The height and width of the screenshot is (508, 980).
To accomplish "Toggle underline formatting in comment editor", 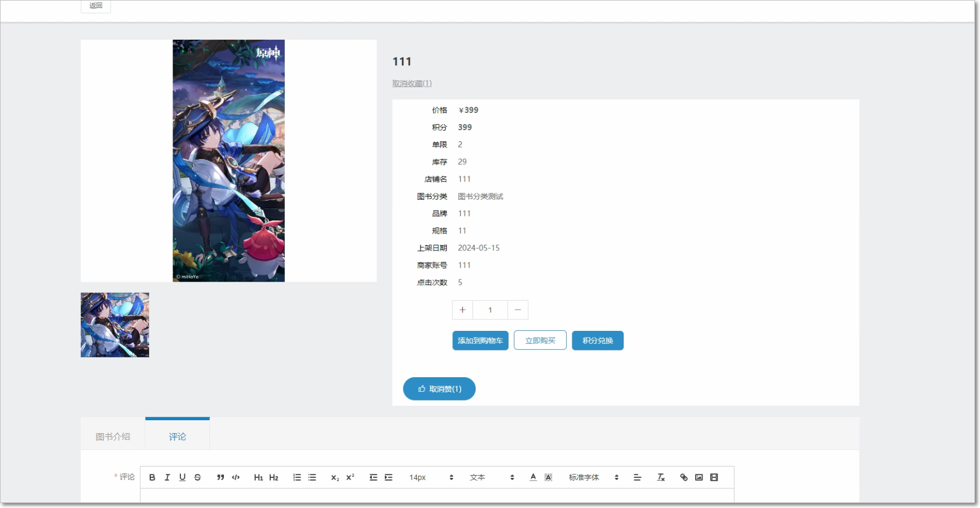I will (182, 477).
